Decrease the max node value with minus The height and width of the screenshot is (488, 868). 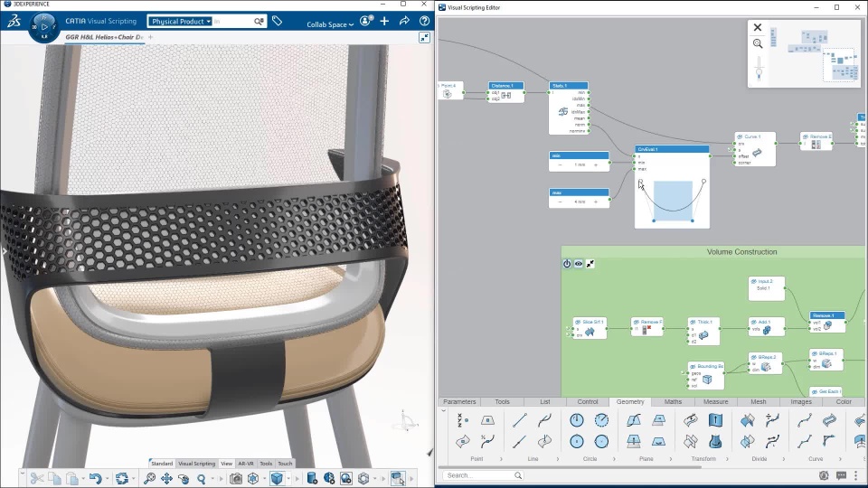pyautogui.click(x=561, y=202)
